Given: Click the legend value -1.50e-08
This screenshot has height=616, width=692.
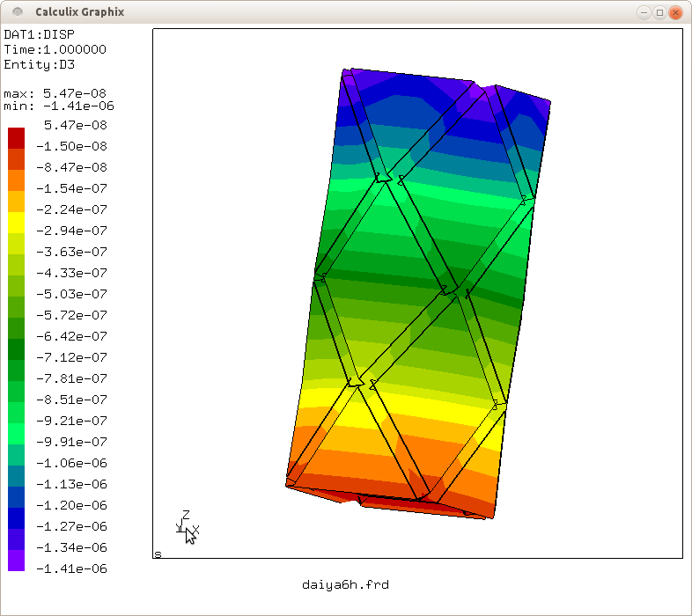Looking at the screenshot, I should click(72, 146).
